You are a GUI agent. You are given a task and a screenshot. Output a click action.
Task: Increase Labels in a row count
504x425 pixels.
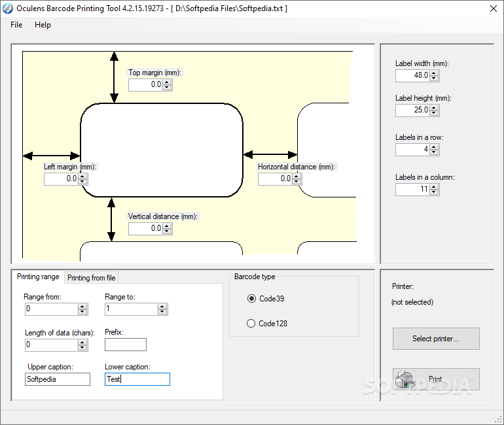tap(434, 147)
